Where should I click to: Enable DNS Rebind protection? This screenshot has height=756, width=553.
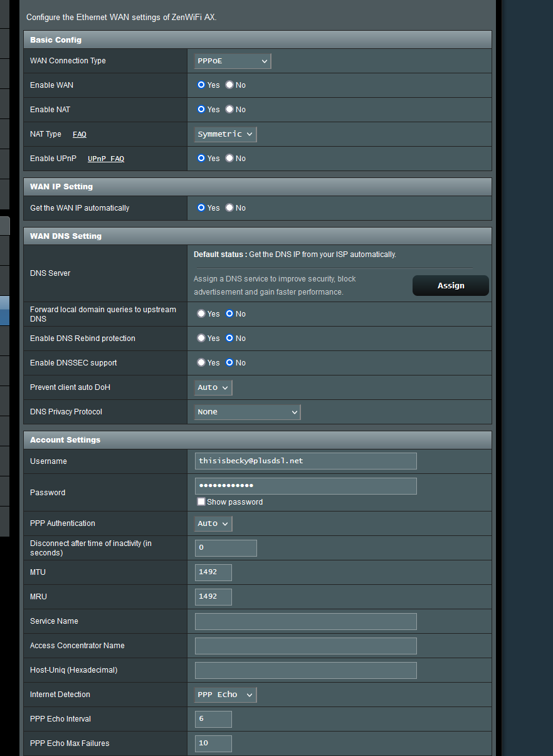201,338
